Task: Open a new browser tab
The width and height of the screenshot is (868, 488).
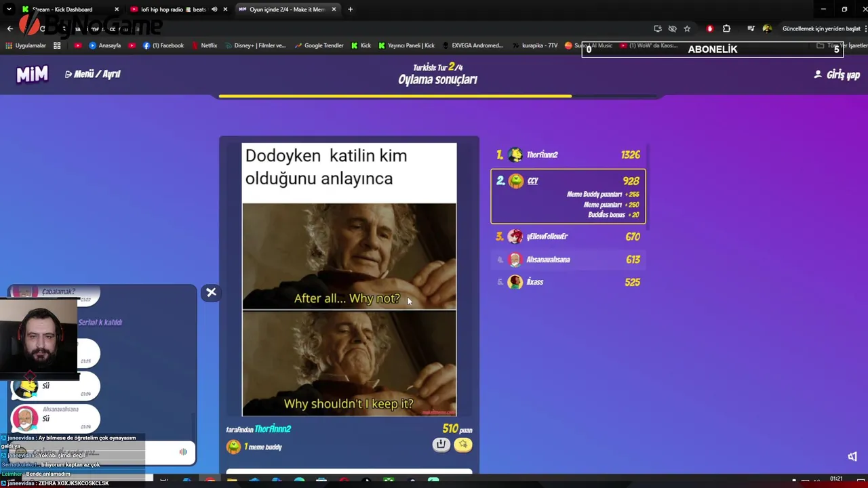Action: [350, 9]
